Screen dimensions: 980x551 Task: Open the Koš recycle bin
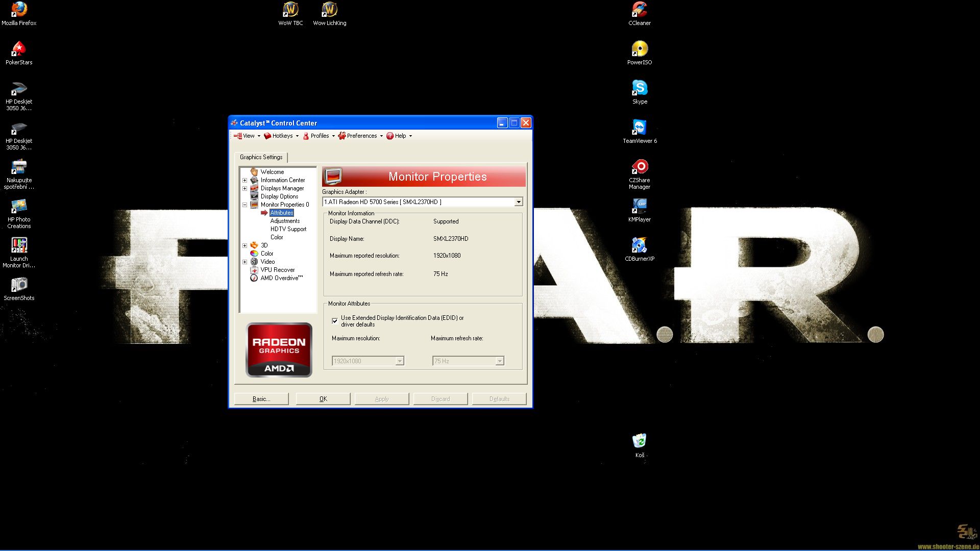pyautogui.click(x=640, y=442)
